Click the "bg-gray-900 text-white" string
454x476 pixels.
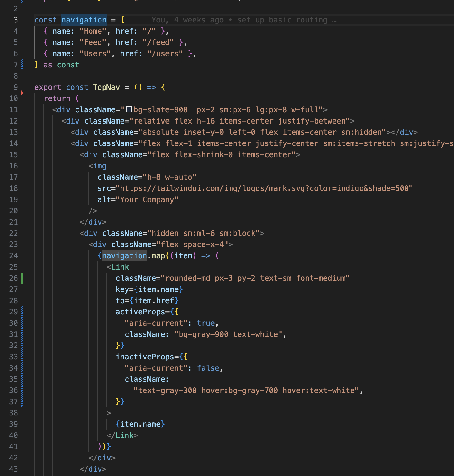pyautogui.click(x=228, y=334)
